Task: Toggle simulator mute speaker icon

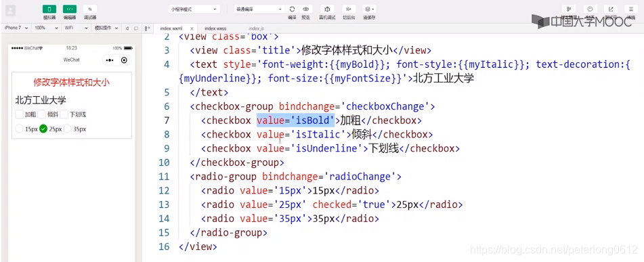Action: coord(127,28)
